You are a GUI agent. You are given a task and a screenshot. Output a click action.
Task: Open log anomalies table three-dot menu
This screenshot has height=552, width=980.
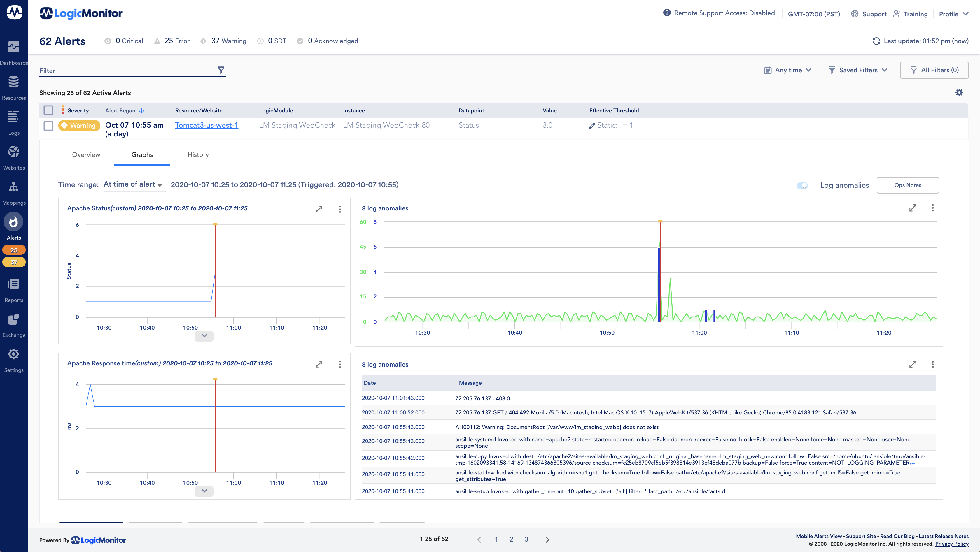click(x=932, y=364)
